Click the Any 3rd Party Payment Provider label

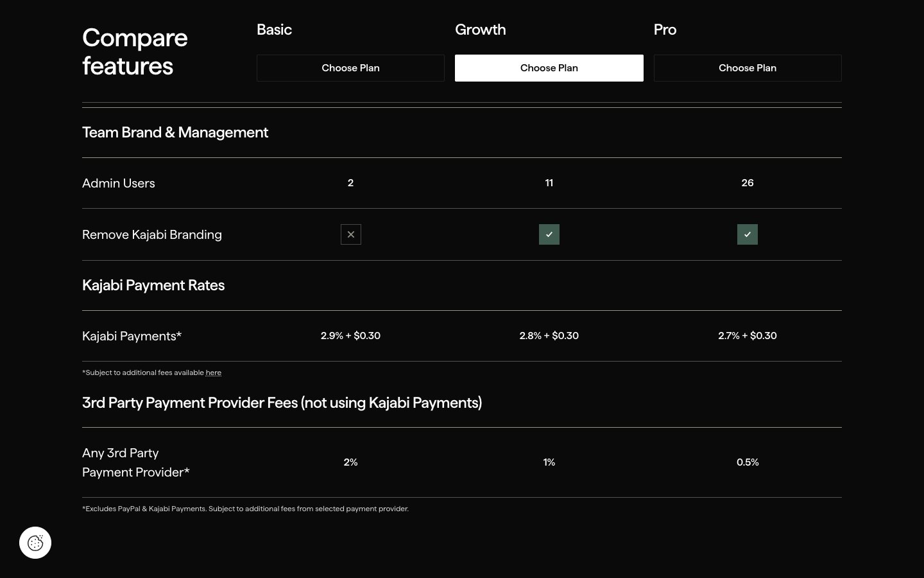[135, 462]
